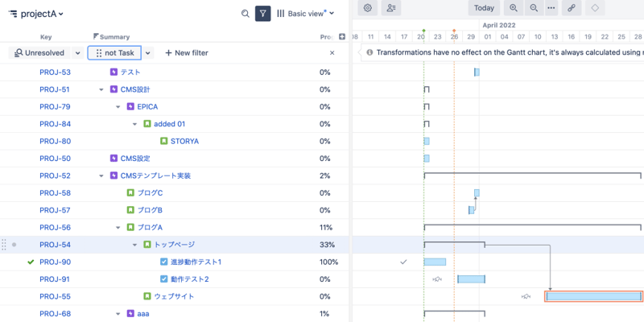Viewport: 644px width, 322px height.
Task: Toggle the Unresolved filter
Action: 40,52
